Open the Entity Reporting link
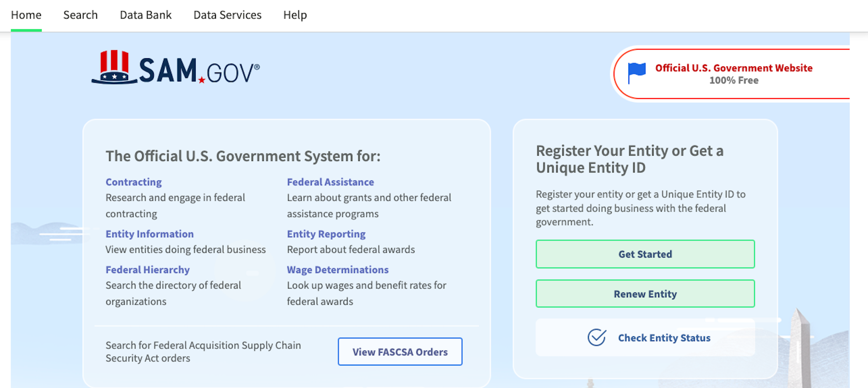The width and height of the screenshot is (868, 388). (x=326, y=234)
